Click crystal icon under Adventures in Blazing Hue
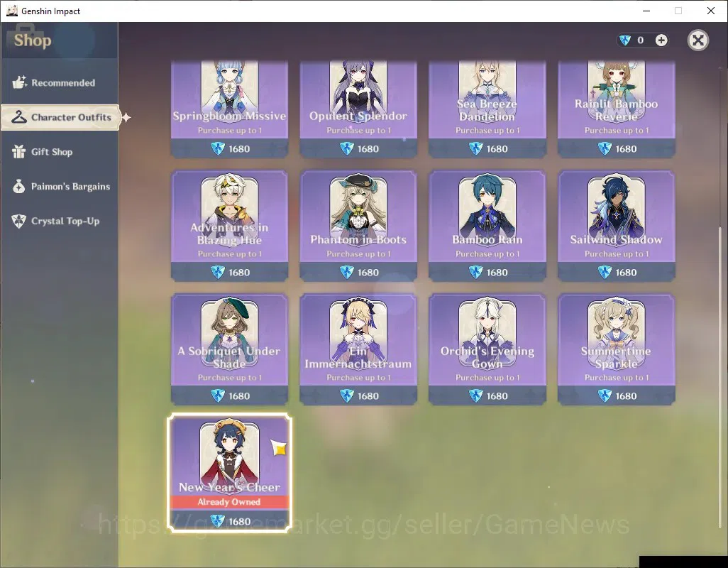Viewport: 728px width, 568px height. (x=218, y=272)
